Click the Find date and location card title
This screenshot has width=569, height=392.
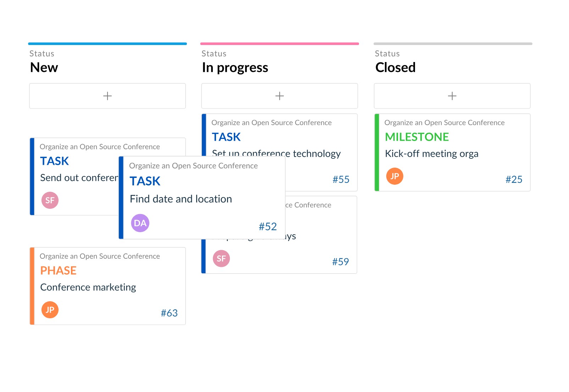[x=181, y=199]
